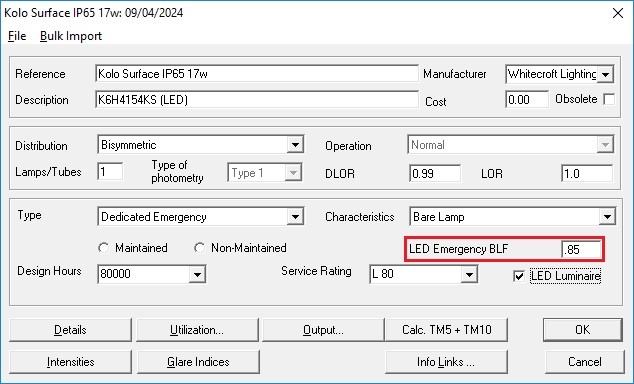Screen dimensions: 634x384
Task: Expand the Distribution dropdown
Action: [x=295, y=145]
